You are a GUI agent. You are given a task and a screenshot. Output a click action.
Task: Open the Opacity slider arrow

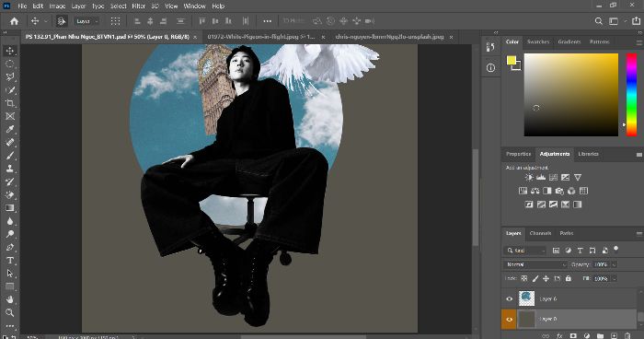(x=614, y=264)
